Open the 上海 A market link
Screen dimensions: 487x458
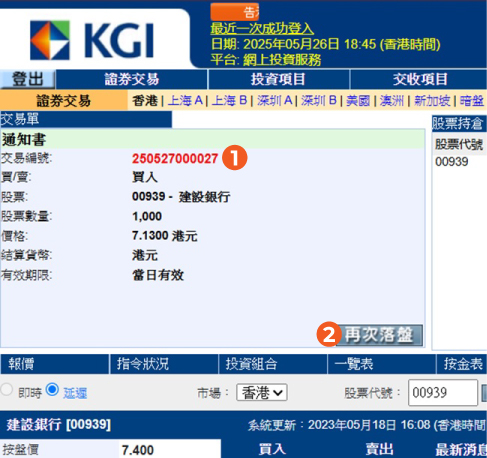click(185, 100)
